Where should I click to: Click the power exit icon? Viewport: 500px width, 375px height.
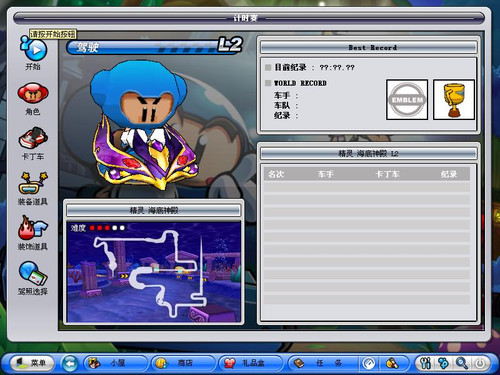click(x=480, y=363)
